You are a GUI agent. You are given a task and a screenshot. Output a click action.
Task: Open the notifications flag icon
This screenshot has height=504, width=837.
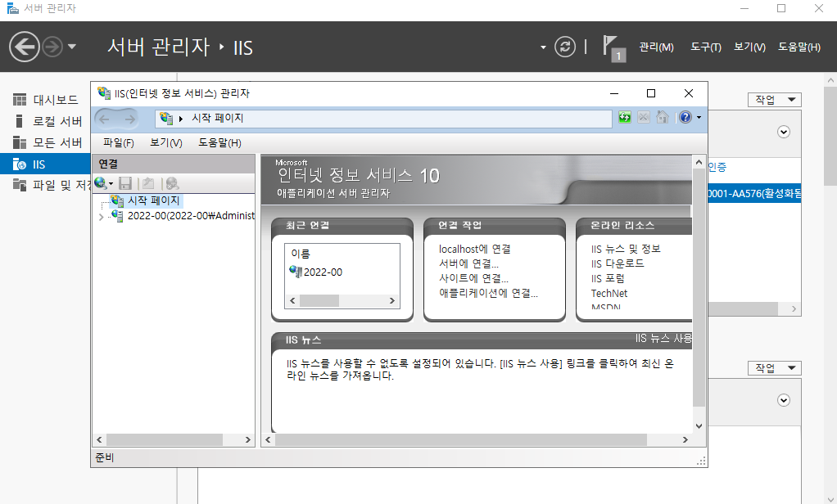coord(613,48)
